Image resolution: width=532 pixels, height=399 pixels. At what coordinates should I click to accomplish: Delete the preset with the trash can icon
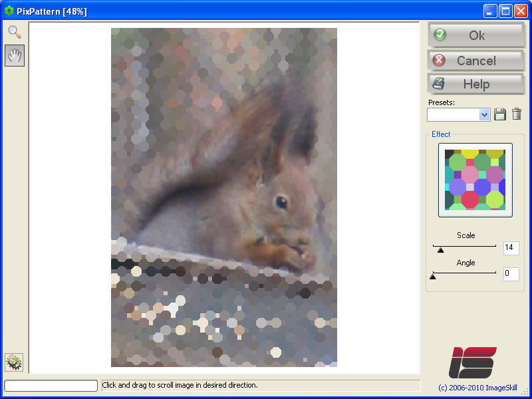tap(517, 114)
